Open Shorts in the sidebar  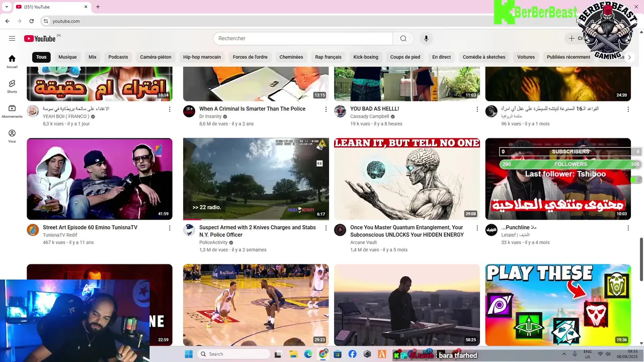tap(12, 86)
